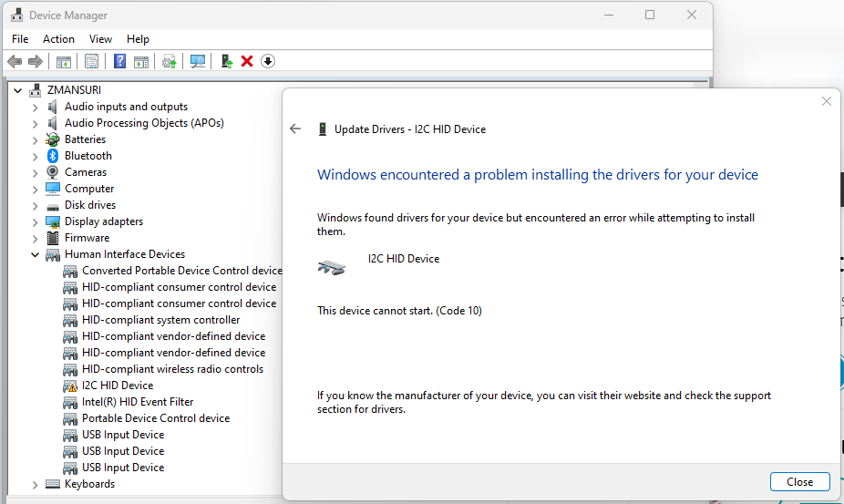
Task: Click Scan for hardware changes icon
Action: click(197, 61)
